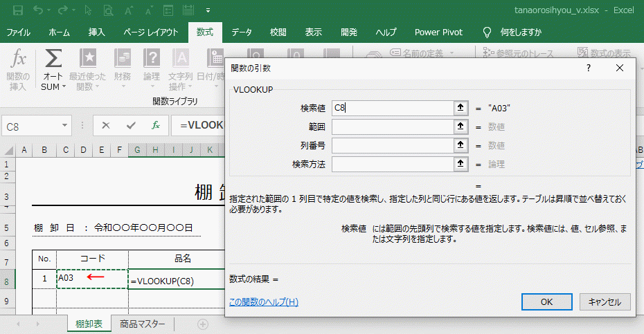
Task: Open the 財務 functions menu
Action: pos(123,69)
